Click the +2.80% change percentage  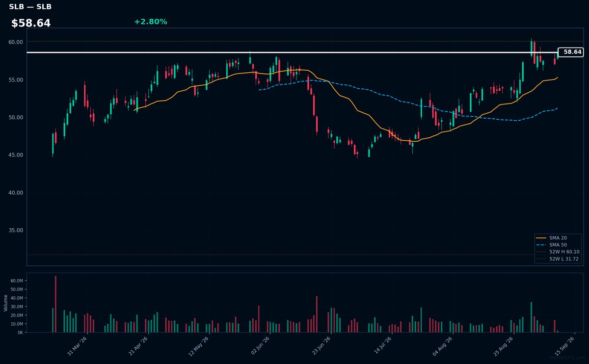click(151, 22)
